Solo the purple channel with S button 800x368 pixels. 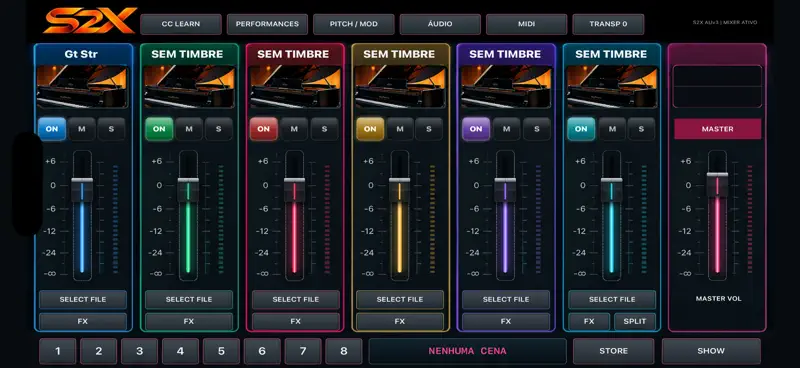537,129
